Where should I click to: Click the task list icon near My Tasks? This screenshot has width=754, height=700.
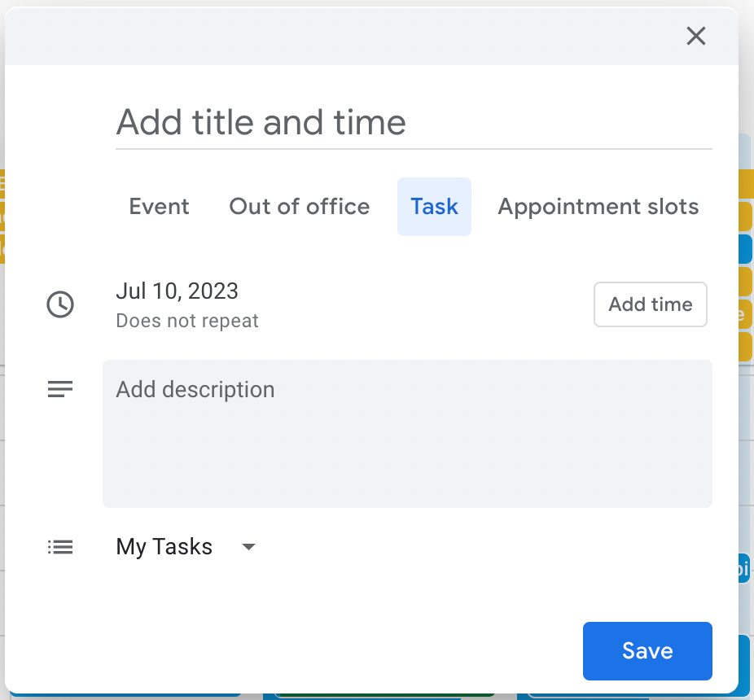tap(60, 546)
